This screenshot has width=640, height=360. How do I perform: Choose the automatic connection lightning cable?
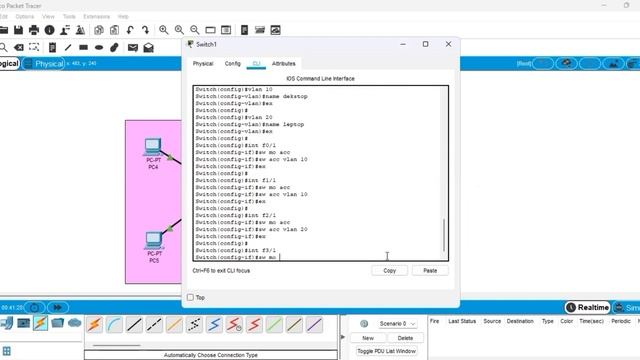(95, 325)
